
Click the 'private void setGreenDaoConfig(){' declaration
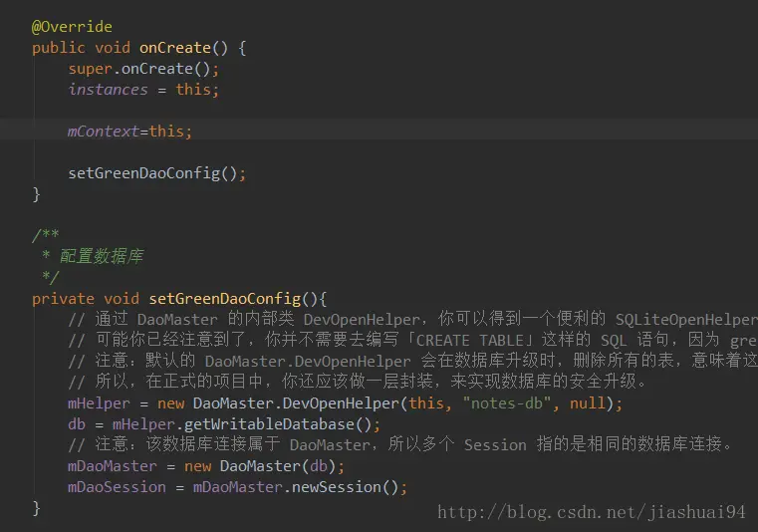click(x=179, y=299)
